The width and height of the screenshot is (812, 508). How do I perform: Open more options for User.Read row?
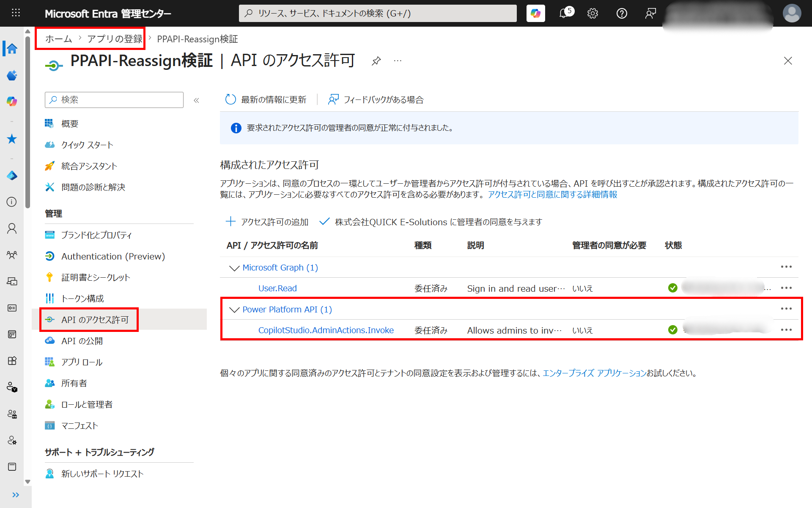(786, 288)
